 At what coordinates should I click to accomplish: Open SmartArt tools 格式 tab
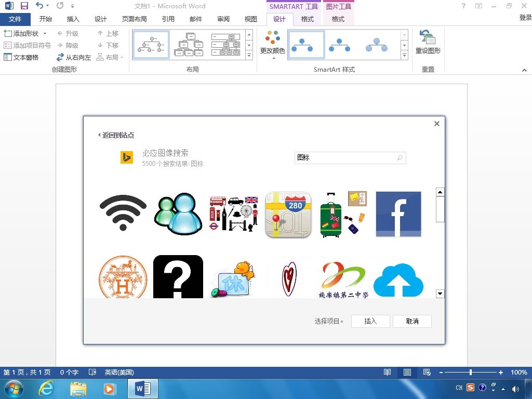coord(308,19)
